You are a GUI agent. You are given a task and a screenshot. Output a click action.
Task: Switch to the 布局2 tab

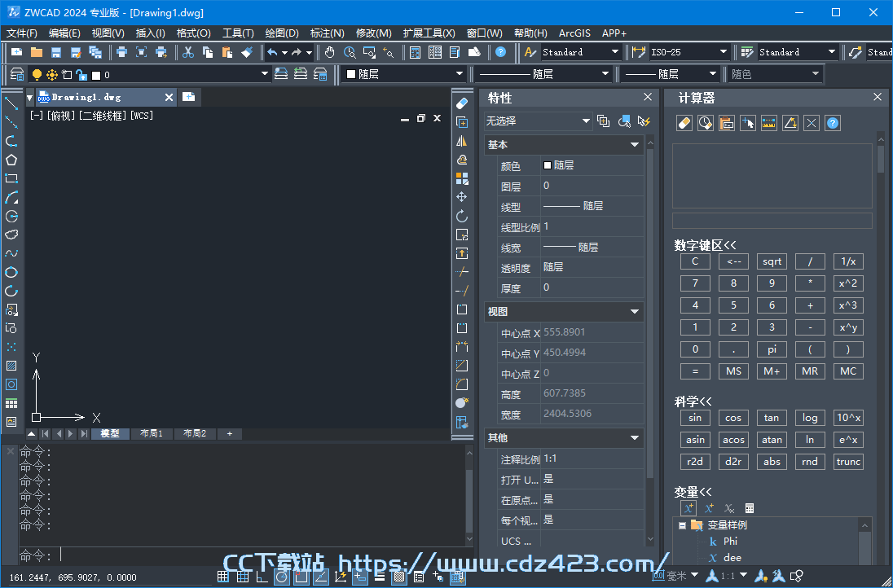coord(194,434)
